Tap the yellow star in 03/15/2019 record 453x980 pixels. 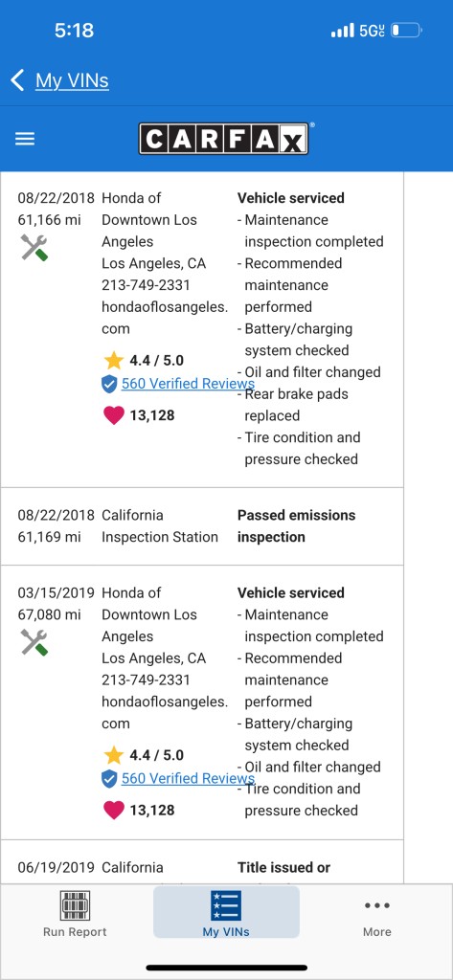(x=114, y=756)
